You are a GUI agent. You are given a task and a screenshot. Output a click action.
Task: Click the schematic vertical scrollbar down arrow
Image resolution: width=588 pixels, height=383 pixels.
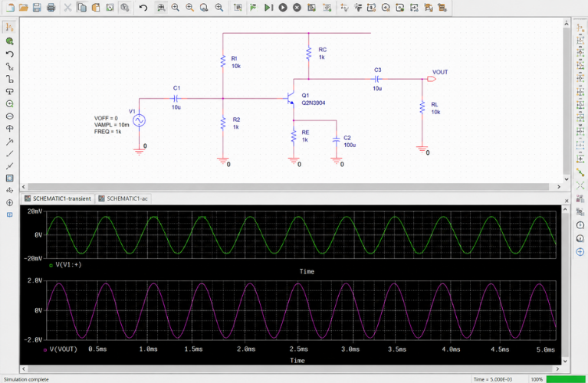pos(567,179)
